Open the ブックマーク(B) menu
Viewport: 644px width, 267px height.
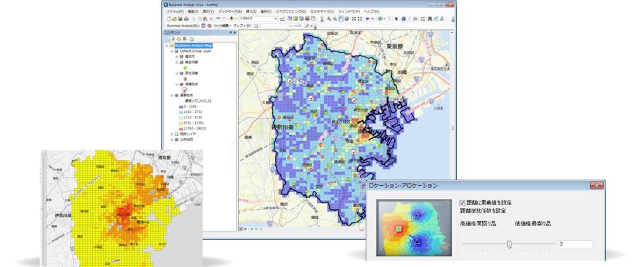pos(230,12)
